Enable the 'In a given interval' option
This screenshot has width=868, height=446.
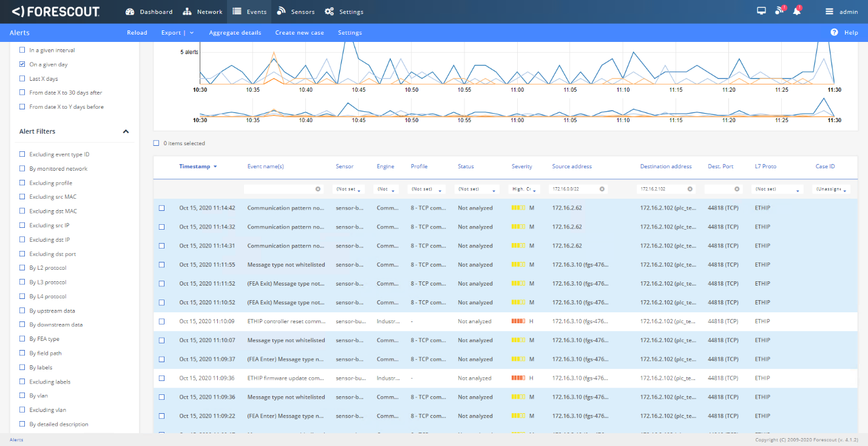[x=22, y=50]
